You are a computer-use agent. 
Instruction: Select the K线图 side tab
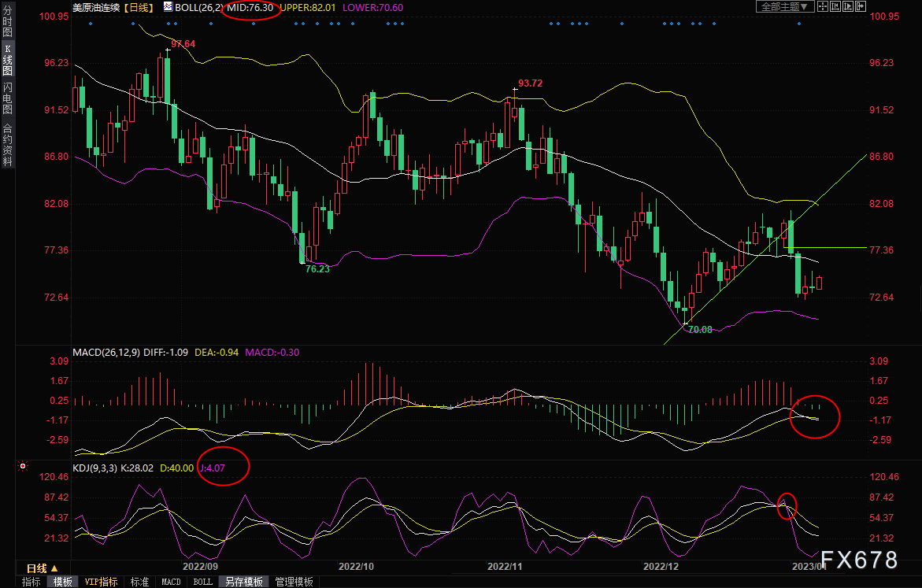[8, 60]
